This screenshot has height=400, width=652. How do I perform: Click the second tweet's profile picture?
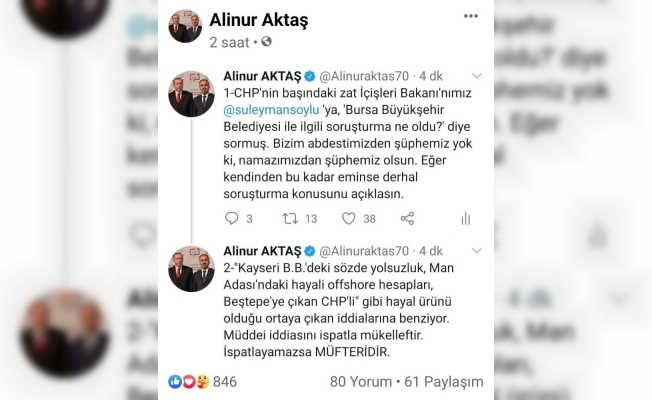191,269
